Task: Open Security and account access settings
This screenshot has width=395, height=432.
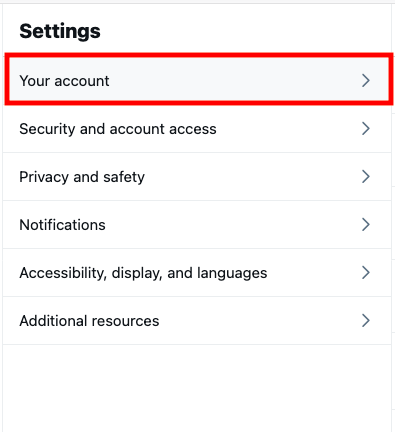Action: [197, 129]
